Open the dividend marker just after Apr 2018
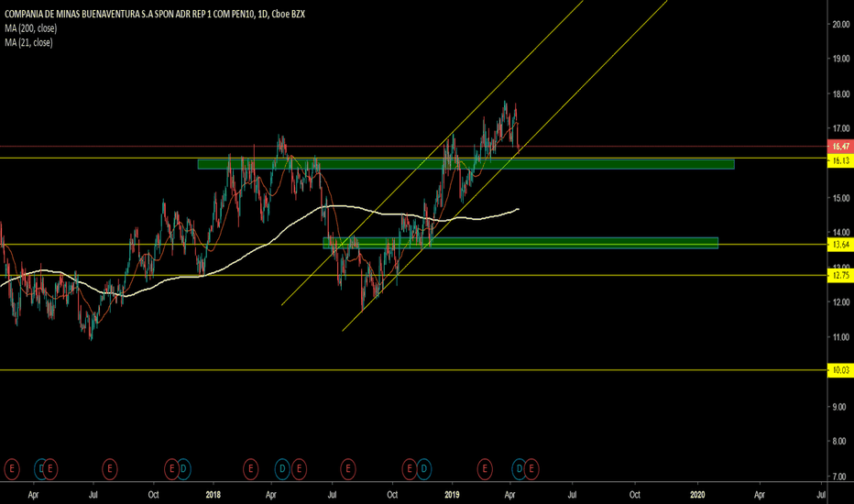 [x=282, y=468]
